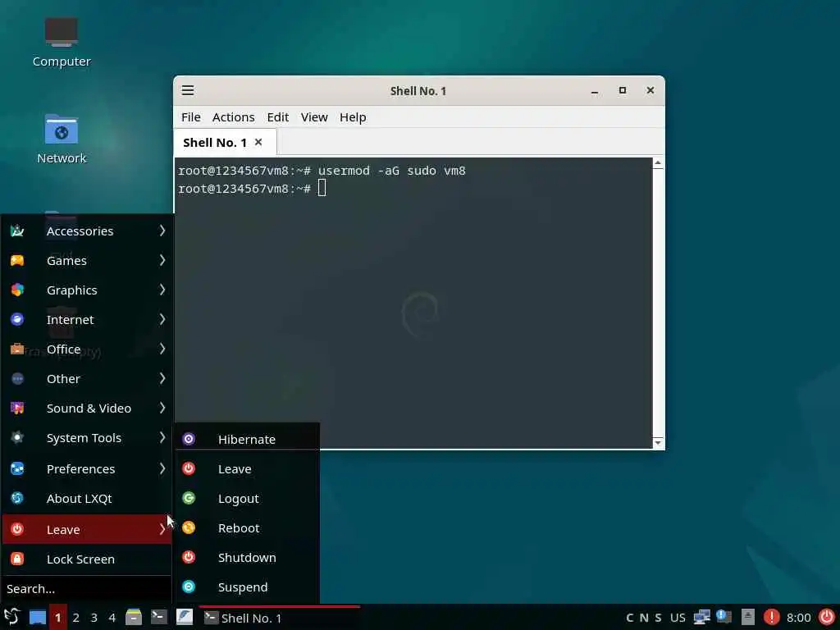
Task: Click the Internet globe icon
Action: coord(17,319)
